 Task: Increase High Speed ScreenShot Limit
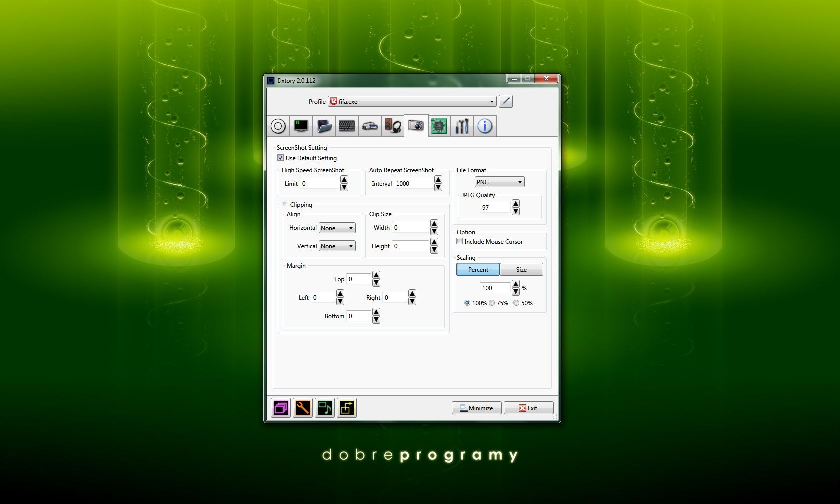point(344,180)
